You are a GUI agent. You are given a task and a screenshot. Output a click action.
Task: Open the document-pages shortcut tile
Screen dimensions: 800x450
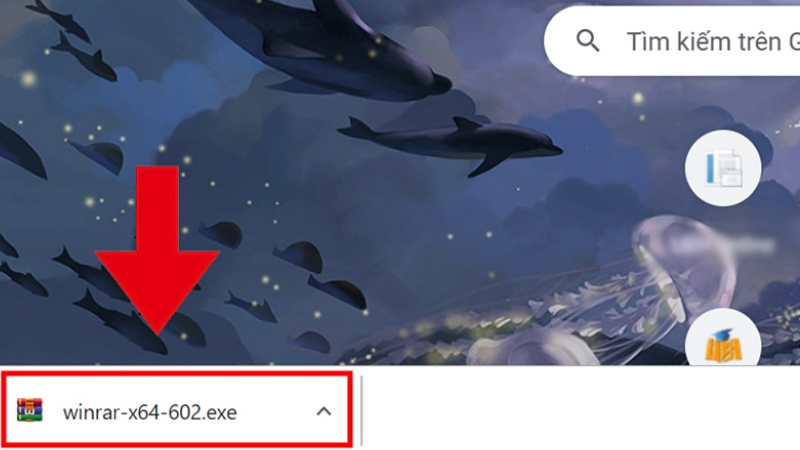[x=723, y=168]
